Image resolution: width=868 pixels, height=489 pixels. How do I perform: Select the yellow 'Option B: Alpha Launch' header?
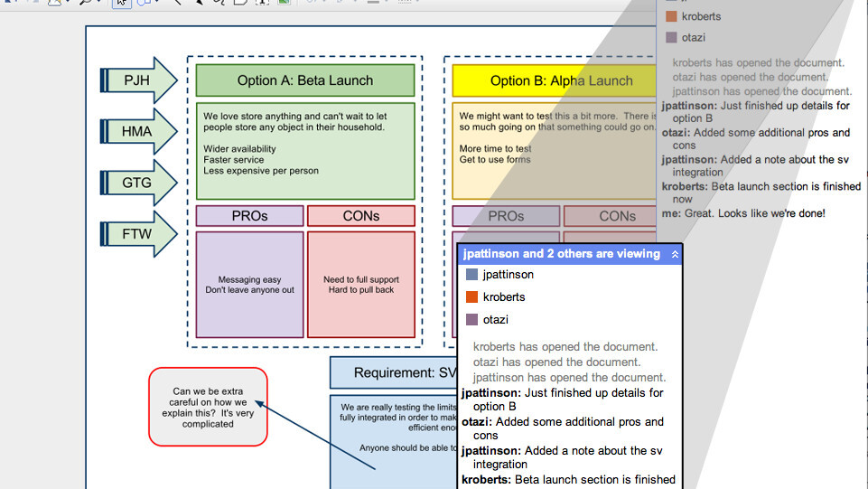561,80
